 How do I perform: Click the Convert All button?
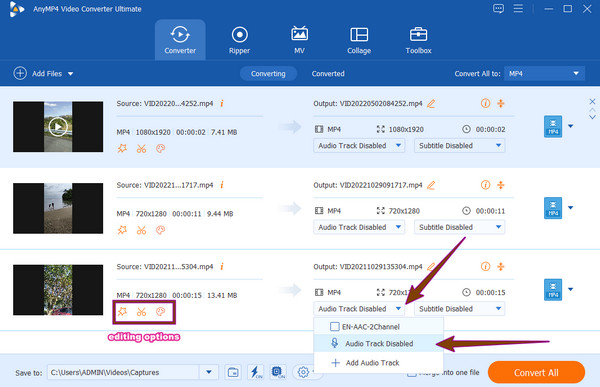point(536,372)
